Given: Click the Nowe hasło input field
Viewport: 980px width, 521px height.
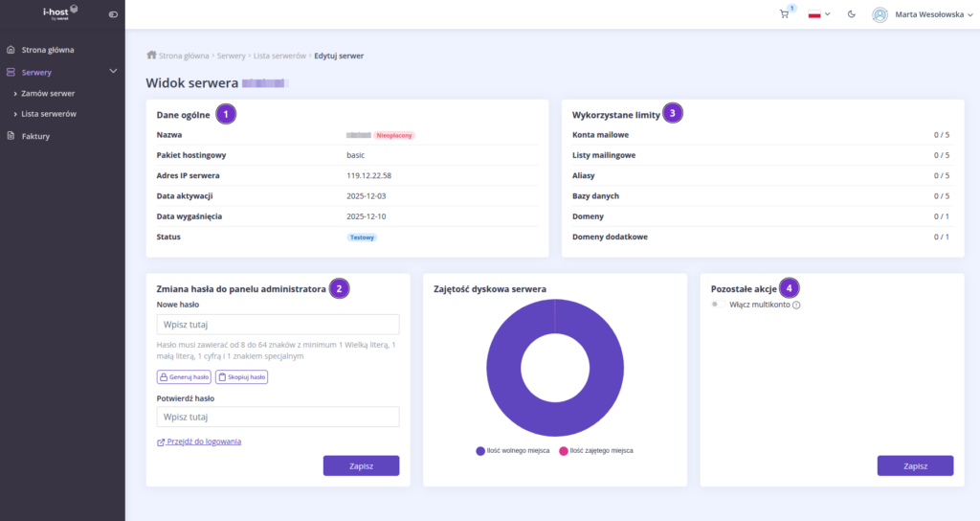Looking at the screenshot, I should [278, 325].
